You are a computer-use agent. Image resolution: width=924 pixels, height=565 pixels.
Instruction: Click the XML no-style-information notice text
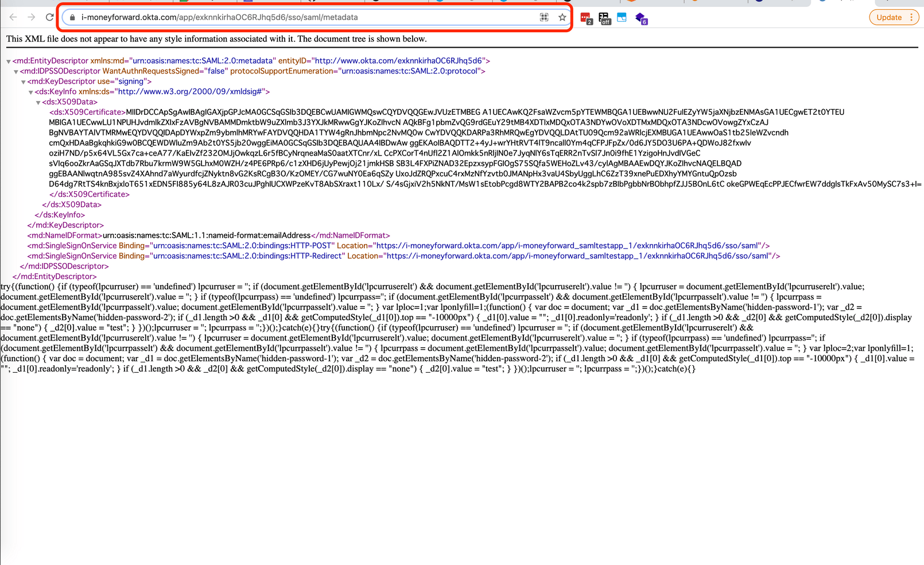click(216, 39)
